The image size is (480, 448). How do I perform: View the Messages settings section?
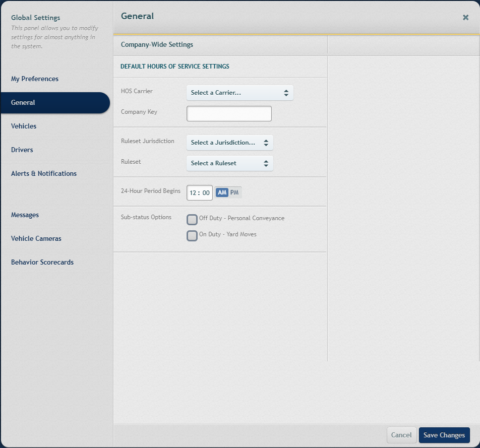click(x=25, y=215)
